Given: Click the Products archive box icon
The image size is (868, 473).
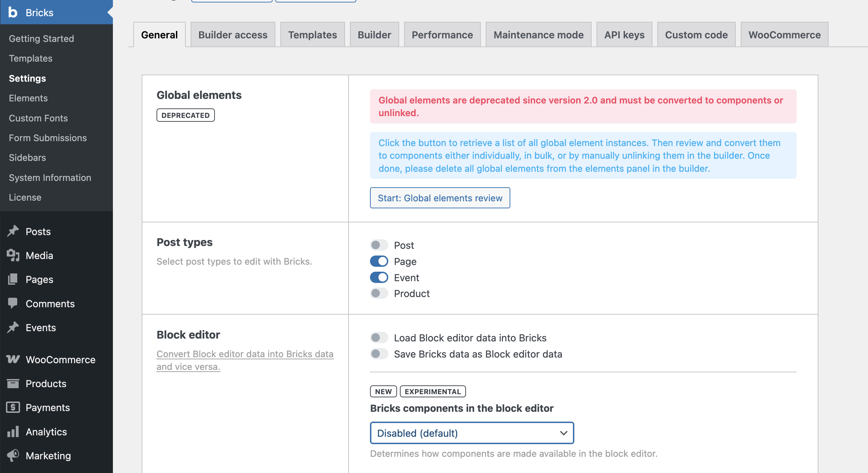Looking at the screenshot, I should (x=13, y=383).
